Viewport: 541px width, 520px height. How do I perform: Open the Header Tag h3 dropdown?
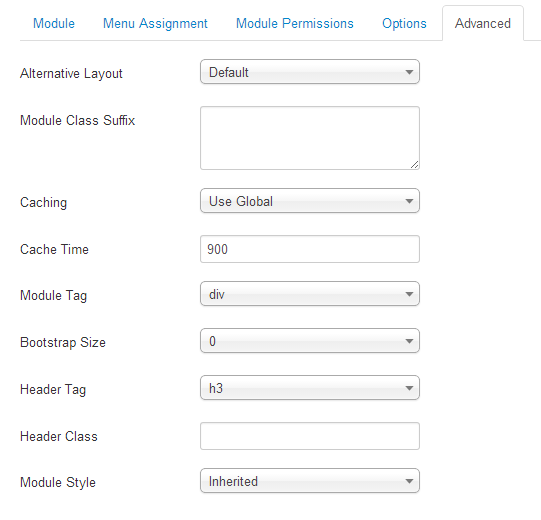click(310, 388)
